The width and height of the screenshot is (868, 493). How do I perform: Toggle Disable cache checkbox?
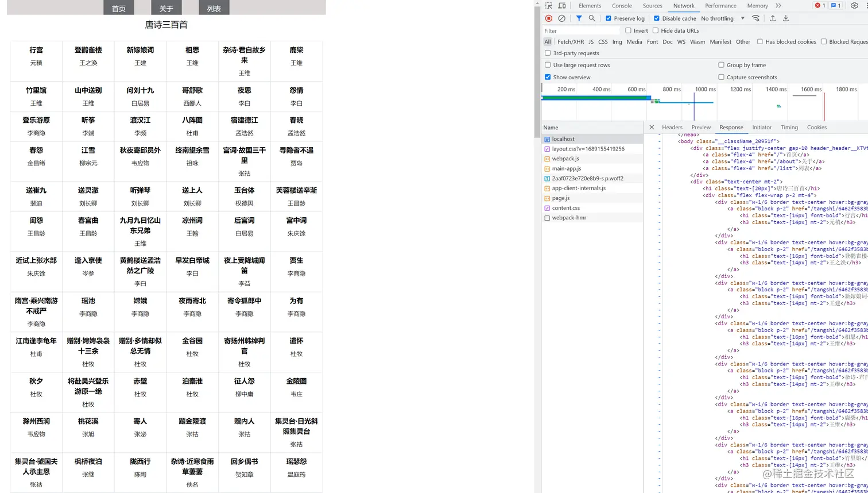[657, 18]
